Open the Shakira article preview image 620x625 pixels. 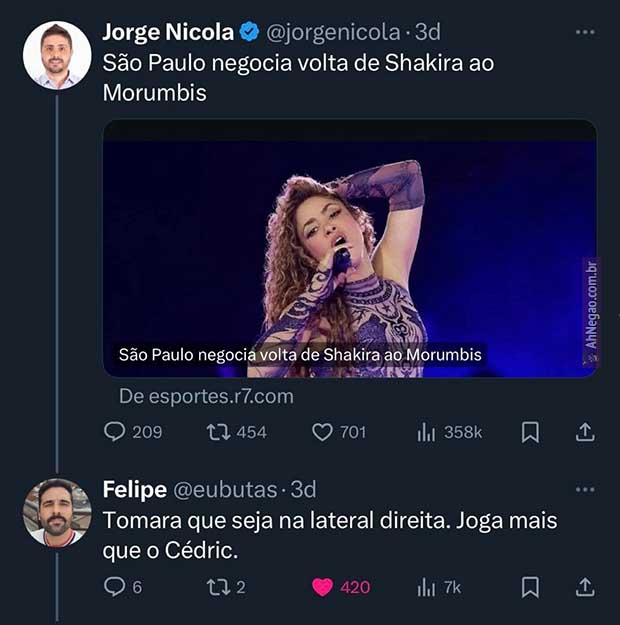[x=350, y=249]
